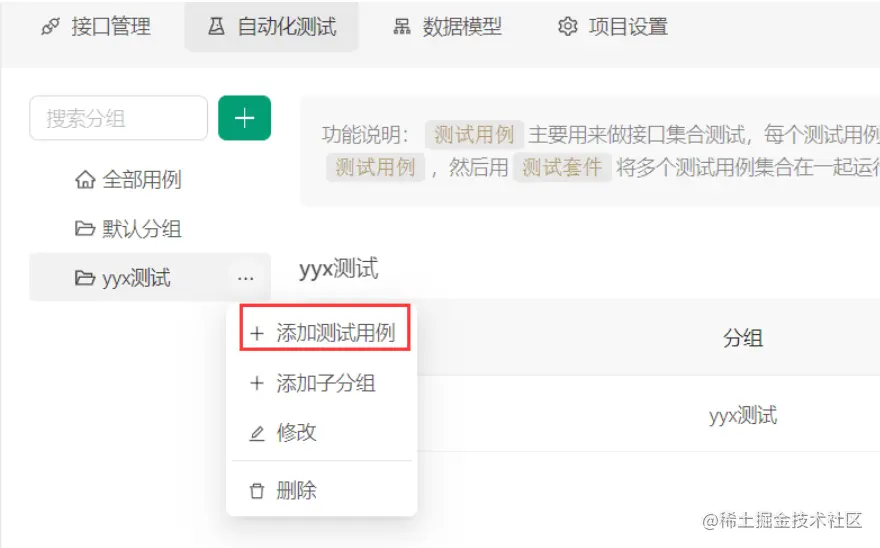Focus the 搜索分组 search field
Screen dimensions: 880x548
pyautogui.click(x=118, y=118)
